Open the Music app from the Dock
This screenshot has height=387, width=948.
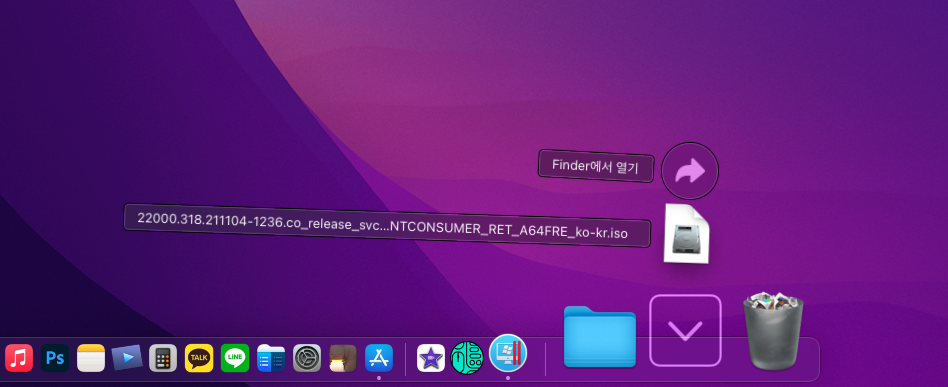[x=19, y=358]
